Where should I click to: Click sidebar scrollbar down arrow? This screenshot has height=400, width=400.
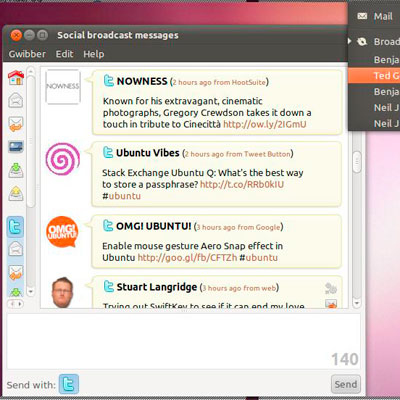(31, 292)
